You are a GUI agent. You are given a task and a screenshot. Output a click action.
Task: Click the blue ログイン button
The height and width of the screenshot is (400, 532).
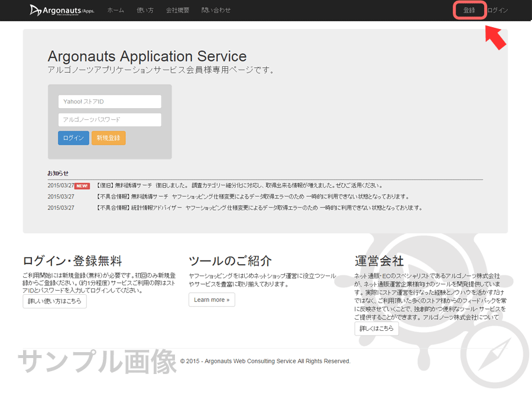(73, 138)
